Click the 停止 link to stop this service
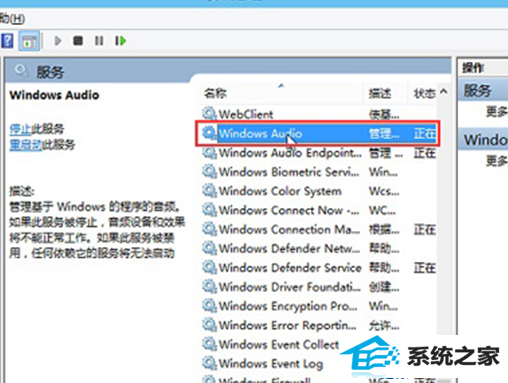The width and height of the screenshot is (508, 383). [x=20, y=129]
